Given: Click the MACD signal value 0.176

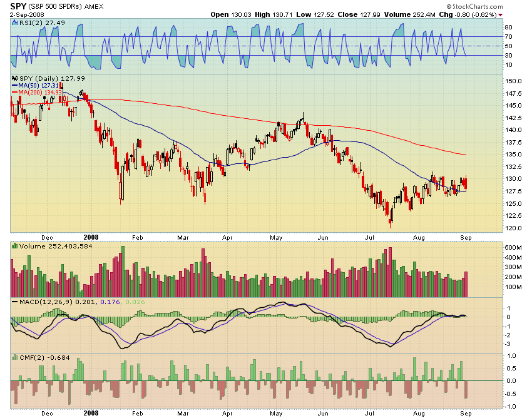Looking at the screenshot, I should point(110,302).
